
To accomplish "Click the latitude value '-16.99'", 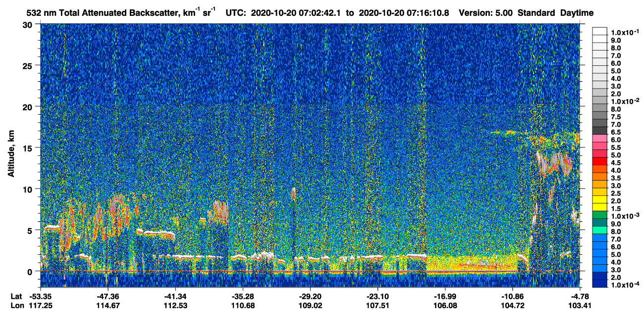I will (445, 296).
